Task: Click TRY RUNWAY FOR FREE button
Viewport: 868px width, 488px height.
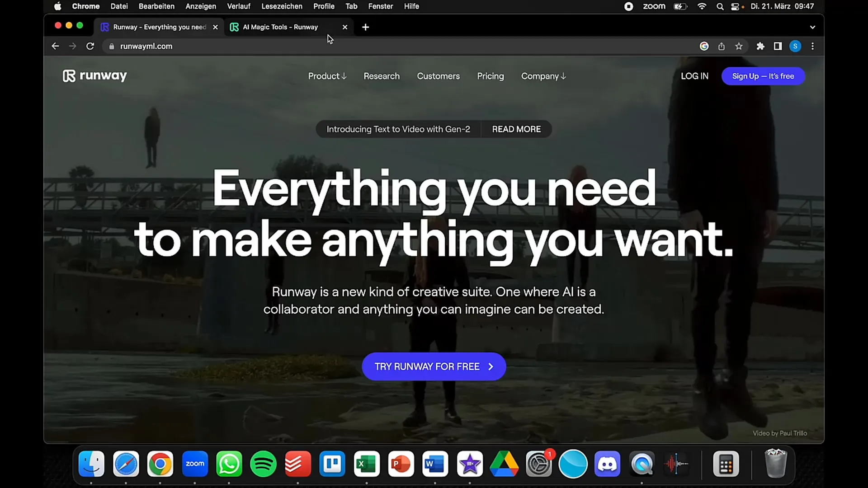Action: coord(434,366)
